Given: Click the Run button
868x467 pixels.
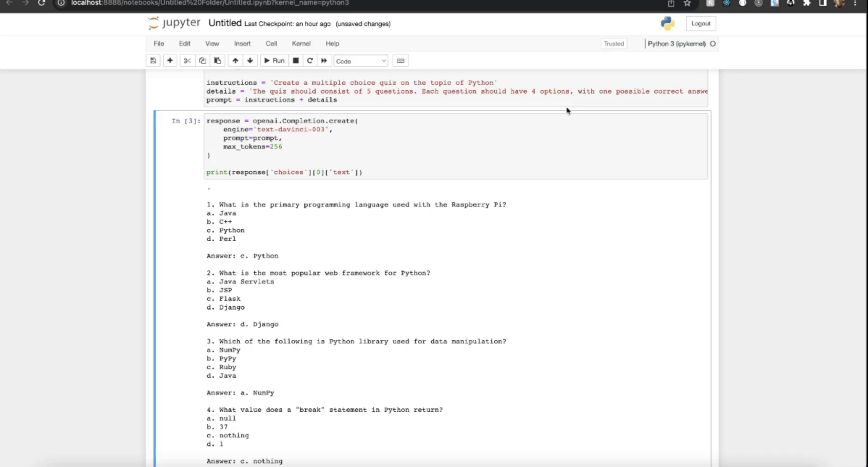Looking at the screenshot, I should click(x=274, y=61).
